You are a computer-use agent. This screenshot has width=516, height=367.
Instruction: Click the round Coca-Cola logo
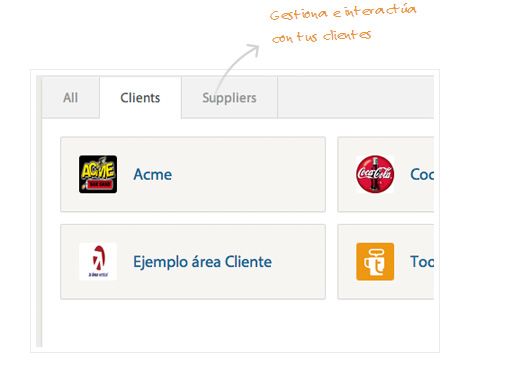tap(375, 174)
